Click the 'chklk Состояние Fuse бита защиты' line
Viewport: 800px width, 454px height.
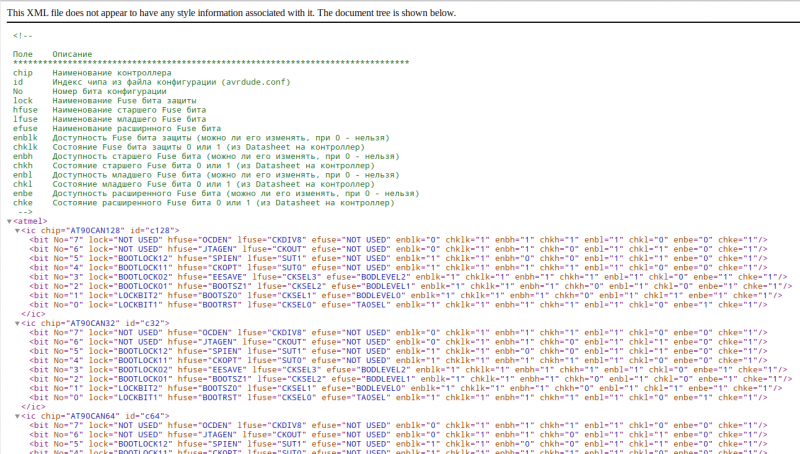(189, 147)
